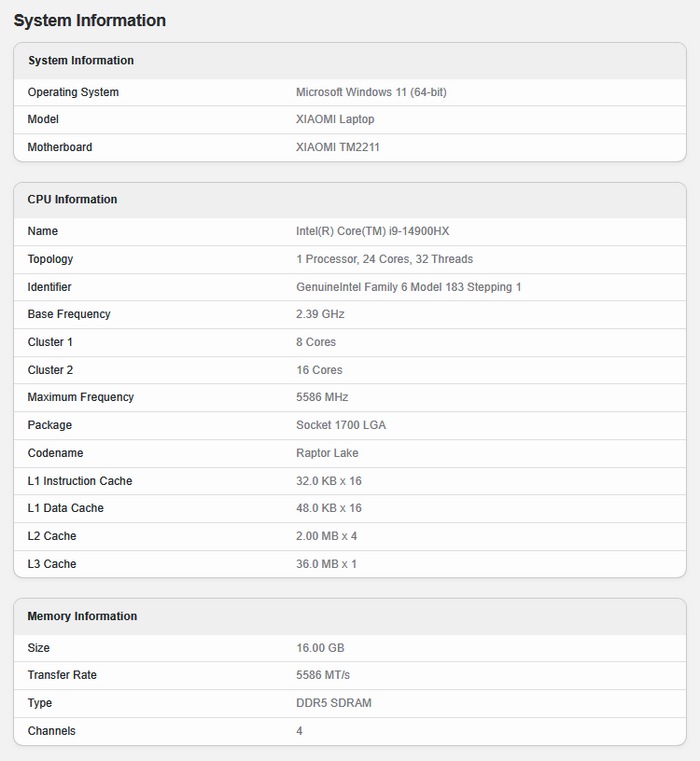Screen dimensions: 700x761
Task: Select the Intel Core i9-14900HX name value
Action: [x=372, y=231]
